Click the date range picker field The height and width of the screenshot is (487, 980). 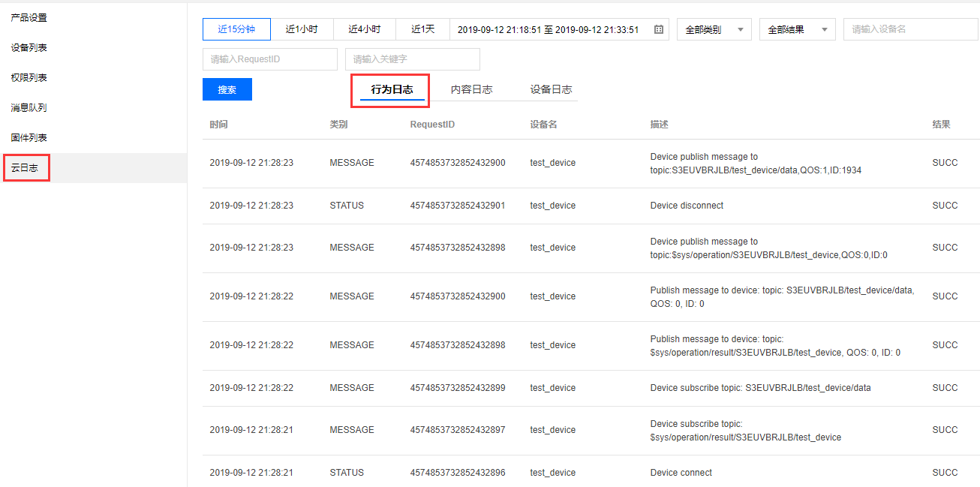click(x=548, y=29)
